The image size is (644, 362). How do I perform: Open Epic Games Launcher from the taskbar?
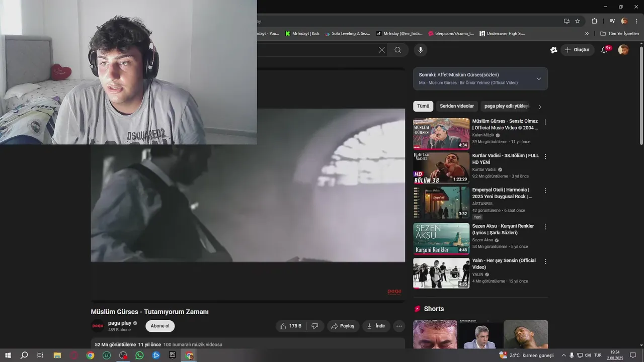pos(172,355)
